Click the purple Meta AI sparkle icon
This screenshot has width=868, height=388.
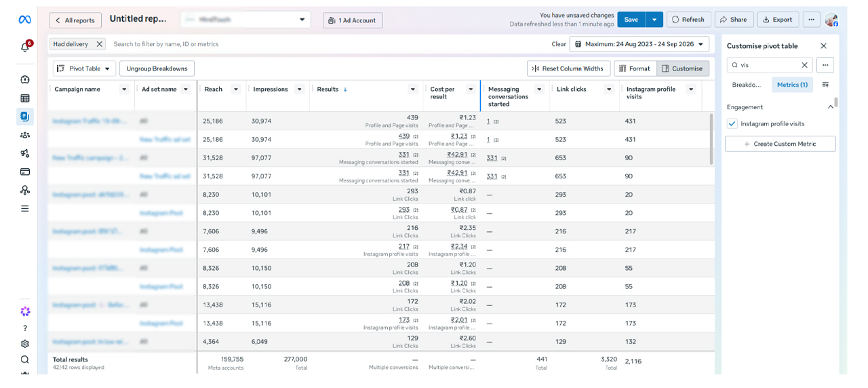click(25, 311)
